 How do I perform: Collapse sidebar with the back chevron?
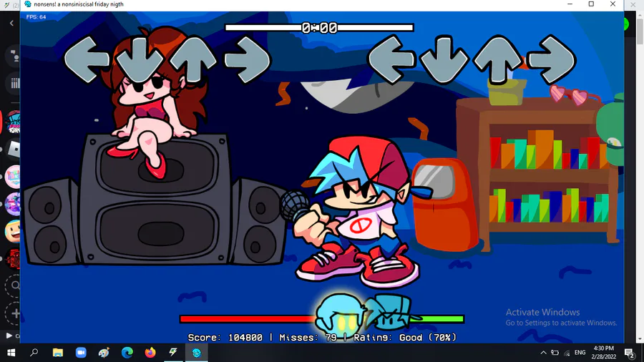click(x=11, y=24)
